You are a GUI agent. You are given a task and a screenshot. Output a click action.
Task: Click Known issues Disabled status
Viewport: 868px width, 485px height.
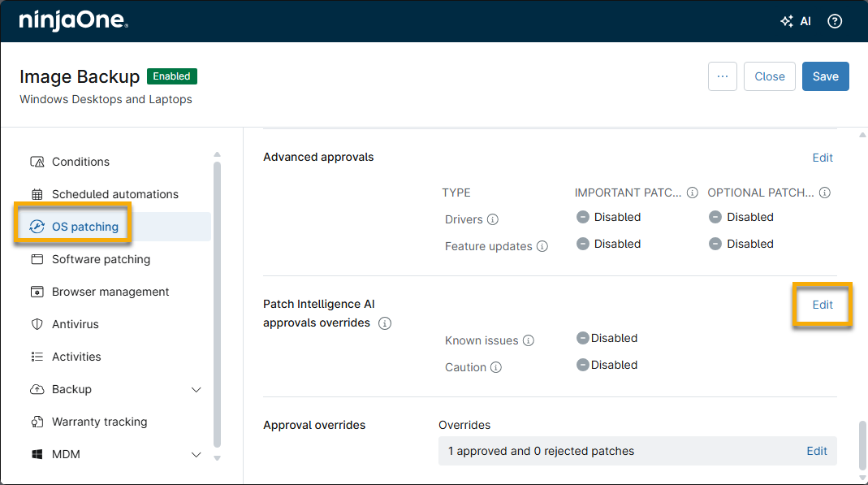coord(607,338)
